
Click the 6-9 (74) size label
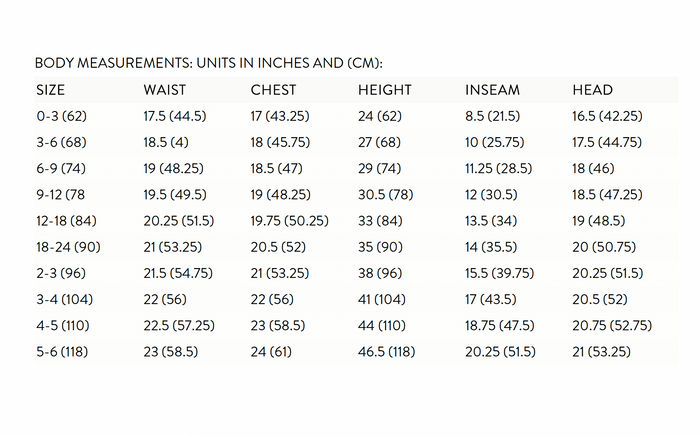61,168
